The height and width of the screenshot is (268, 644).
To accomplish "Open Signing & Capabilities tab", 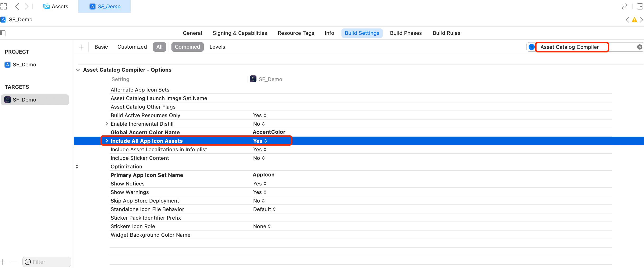I will (240, 33).
